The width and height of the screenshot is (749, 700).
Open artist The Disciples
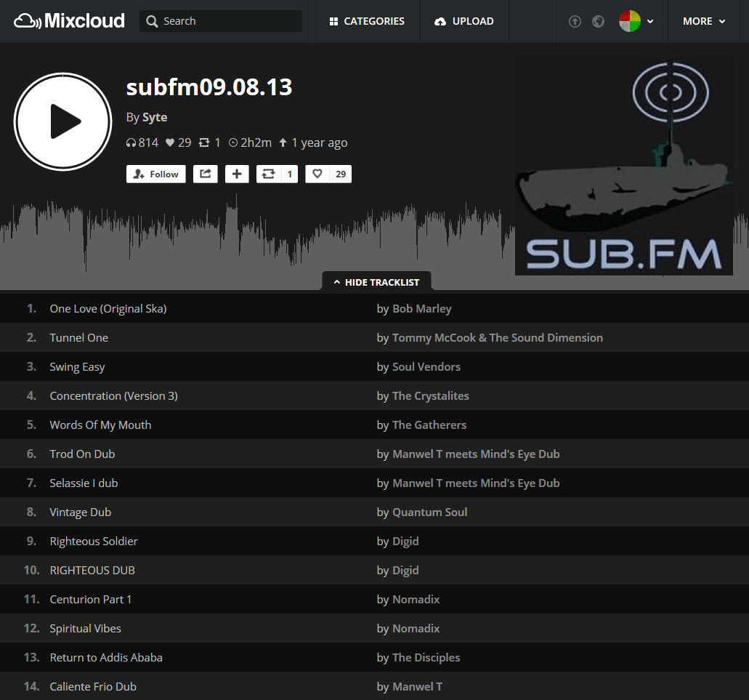[x=426, y=658]
